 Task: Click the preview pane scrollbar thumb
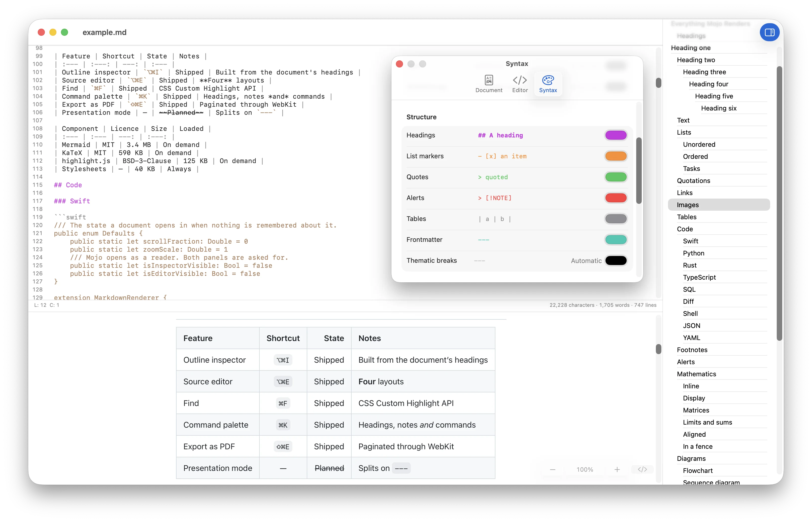tap(658, 349)
